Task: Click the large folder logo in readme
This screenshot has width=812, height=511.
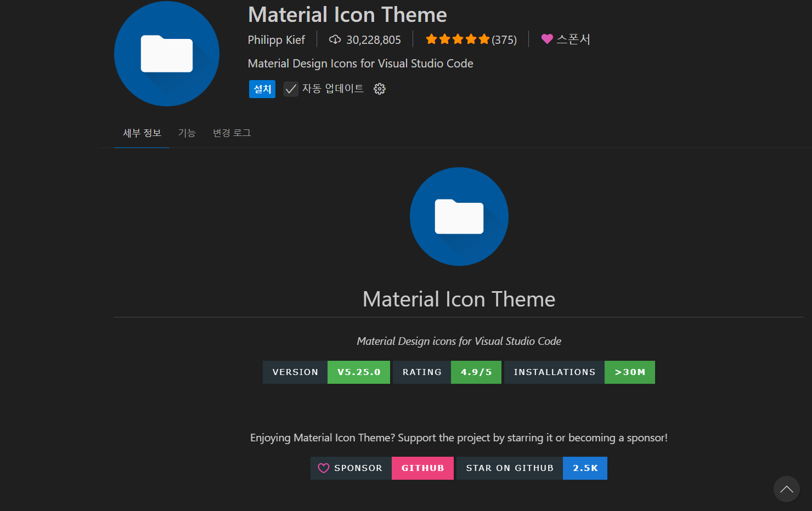Action: pos(459,217)
